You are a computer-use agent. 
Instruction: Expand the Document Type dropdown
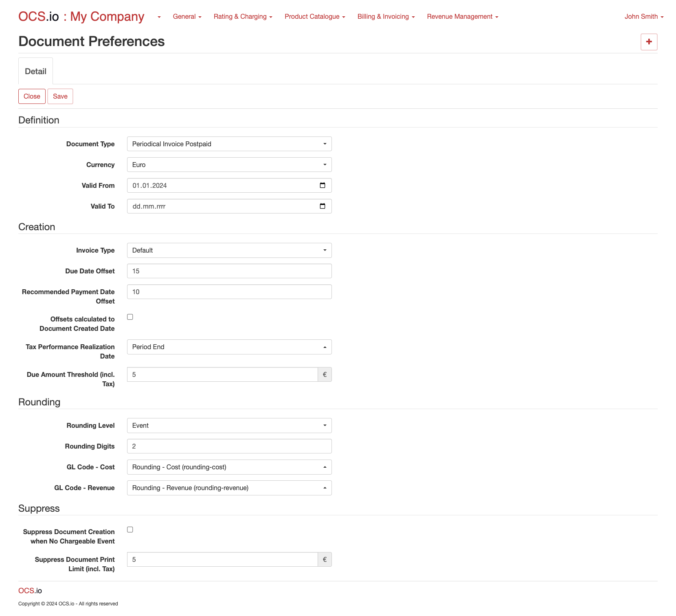(229, 144)
